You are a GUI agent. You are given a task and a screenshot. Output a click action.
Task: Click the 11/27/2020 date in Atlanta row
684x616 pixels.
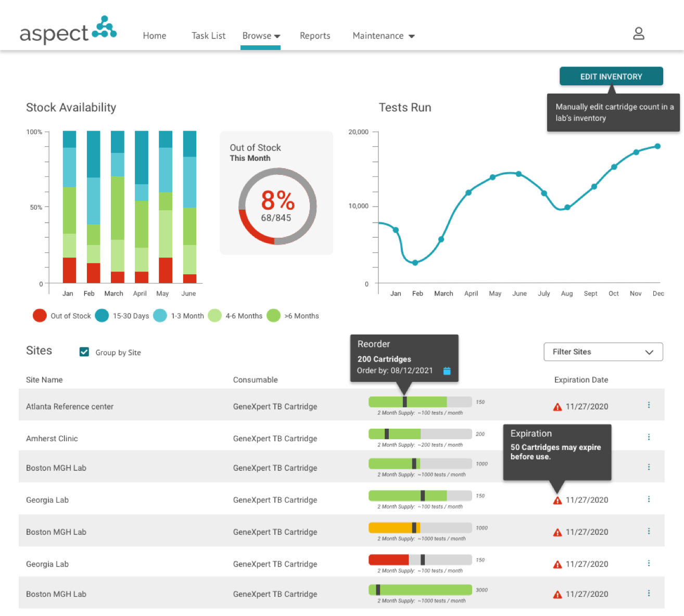tap(587, 407)
